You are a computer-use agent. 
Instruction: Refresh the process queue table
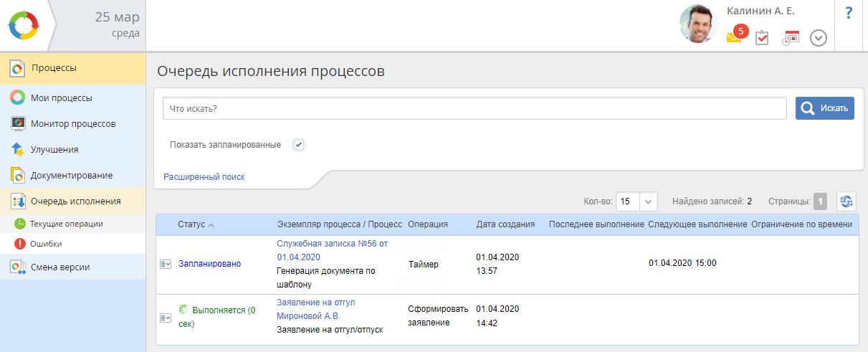(x=846, y=201)
